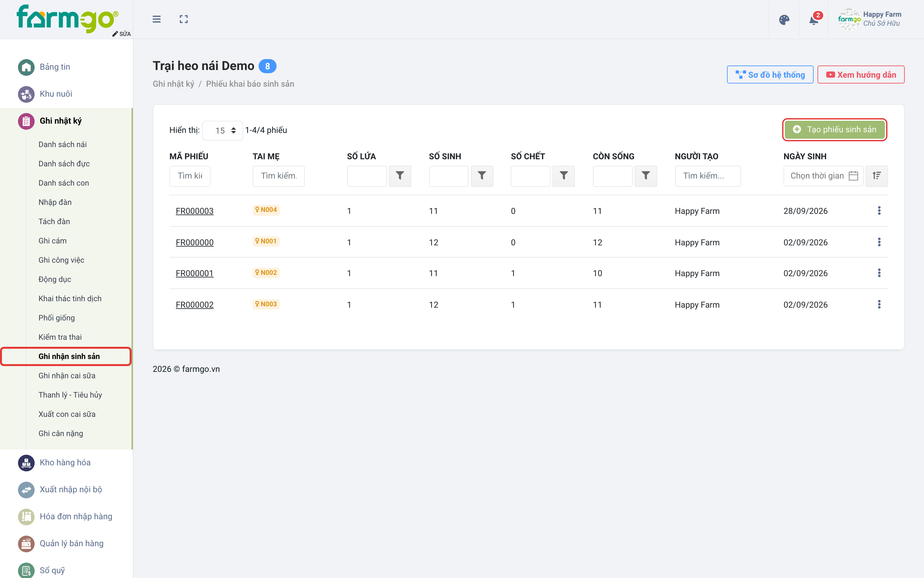The width and height of the screenshot is (924, 578).
Task: Select Phối giống in the sidebar
Action: [x=56, y=318]
